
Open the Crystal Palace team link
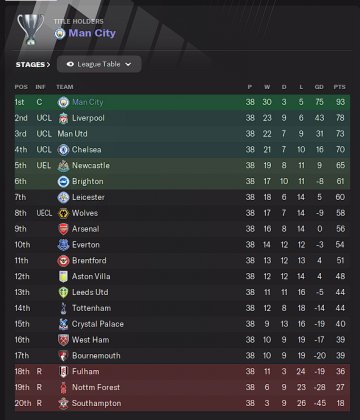point(98,324)
